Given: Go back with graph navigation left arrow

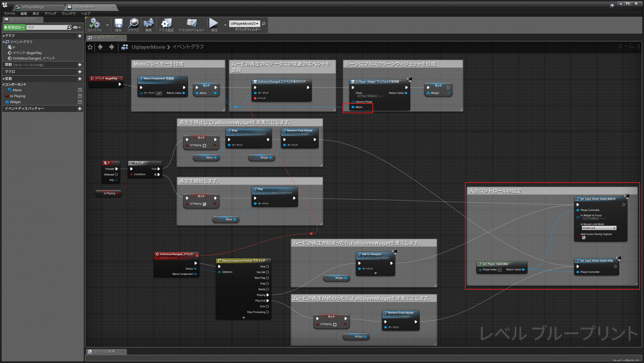Looking at the screenshot, I should pyautogui.click(x=100, y=47).
